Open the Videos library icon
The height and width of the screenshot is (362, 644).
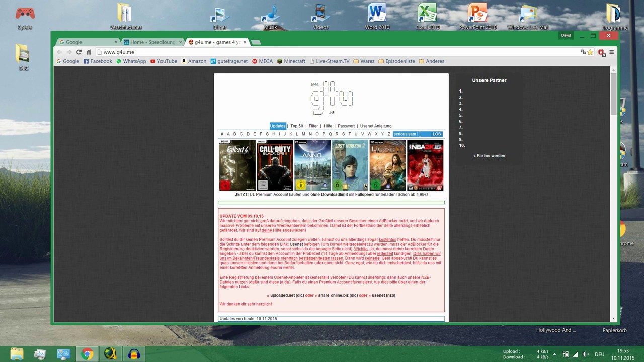click(320, 17)
